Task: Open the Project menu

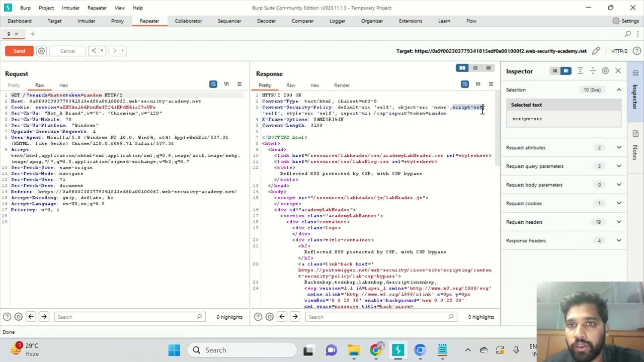Action: coord(46,8)
